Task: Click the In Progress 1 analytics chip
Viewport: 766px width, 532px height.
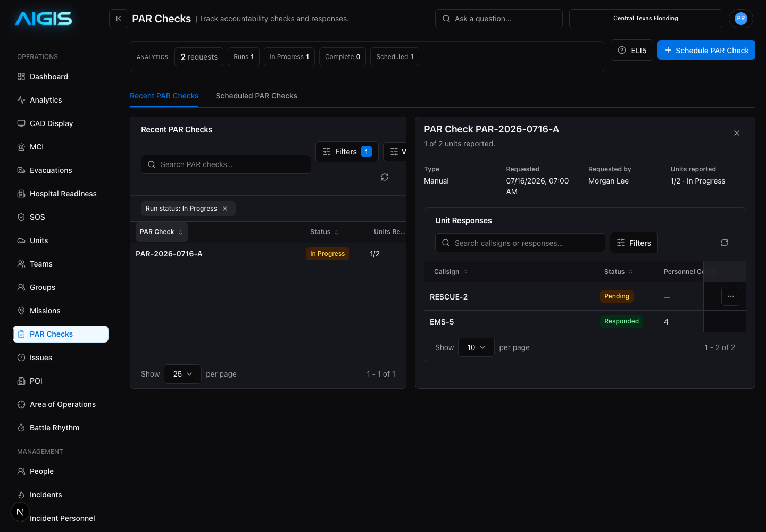Action: coord(289,57)
